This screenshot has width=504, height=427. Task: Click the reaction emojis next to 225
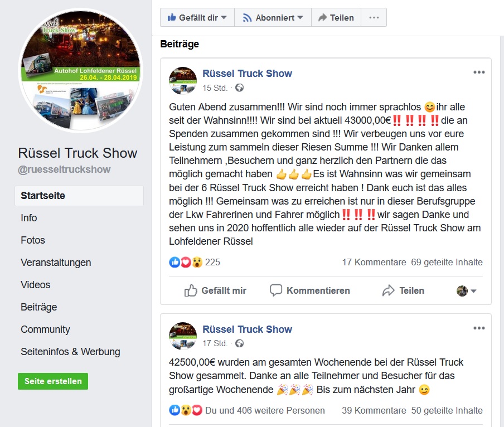pos(186,262)
